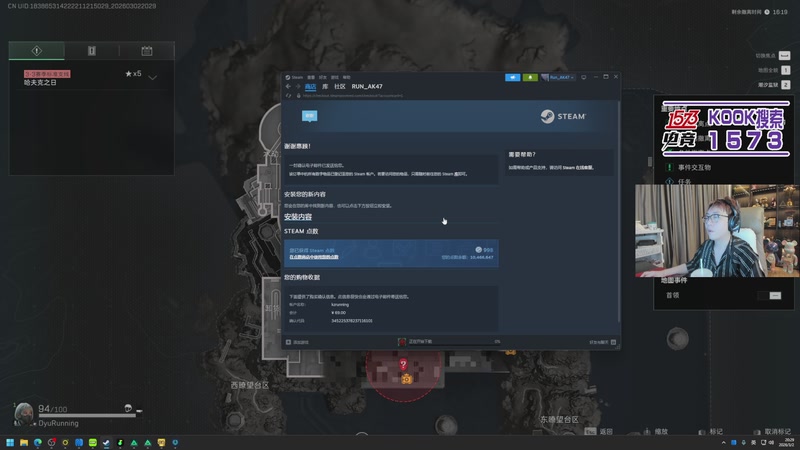Screen dimensions: 800x450
Task: Click the 哈夫克之日 mission title
Action: coord(40,83)
